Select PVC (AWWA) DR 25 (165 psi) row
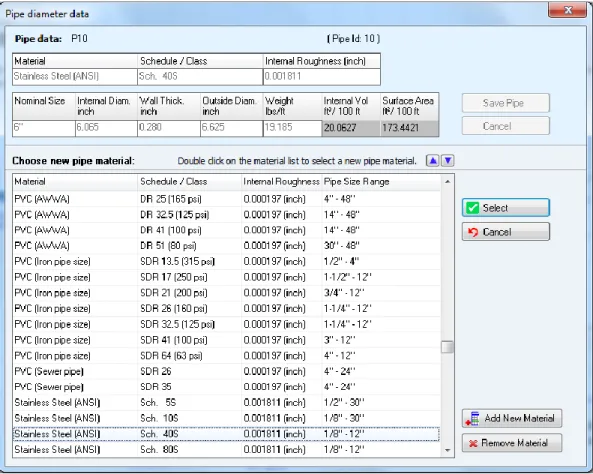 pyautogui.click(x=227, y=199)
